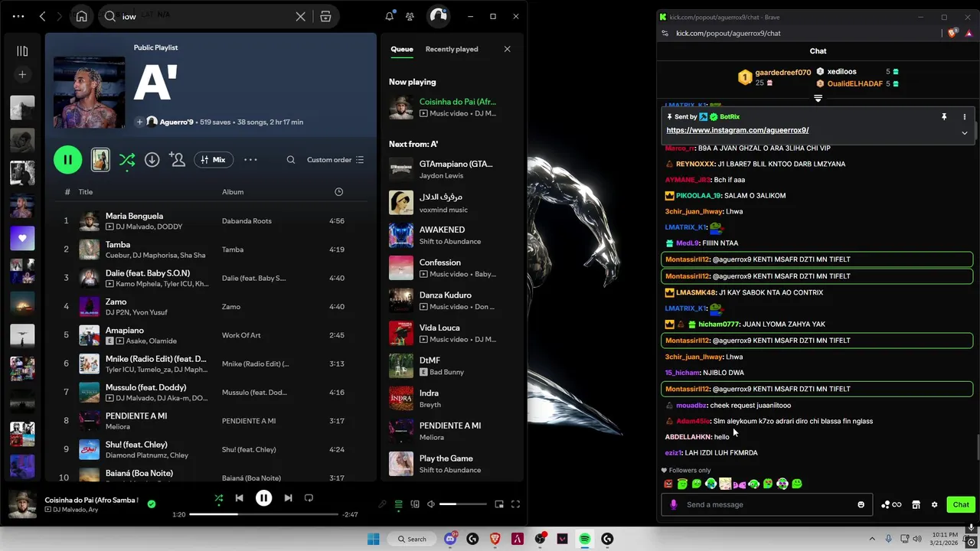Toggle the lyrics microphone icon
The height and width of the screenshot is (551, 980).
(x=382, y=504)
